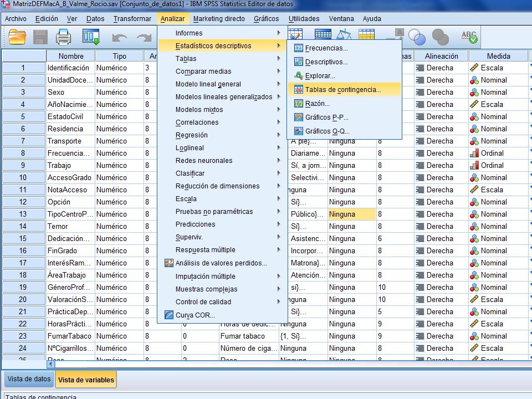Expand the Comparar medias submenu
The height and width of the screenshot is (399, 532).
(x=222, y=71)
